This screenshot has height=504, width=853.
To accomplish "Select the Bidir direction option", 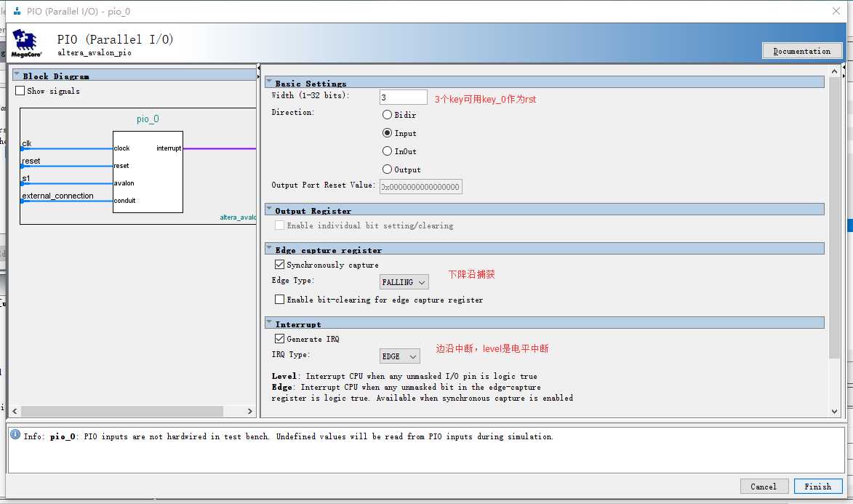I will coord(387,115).
